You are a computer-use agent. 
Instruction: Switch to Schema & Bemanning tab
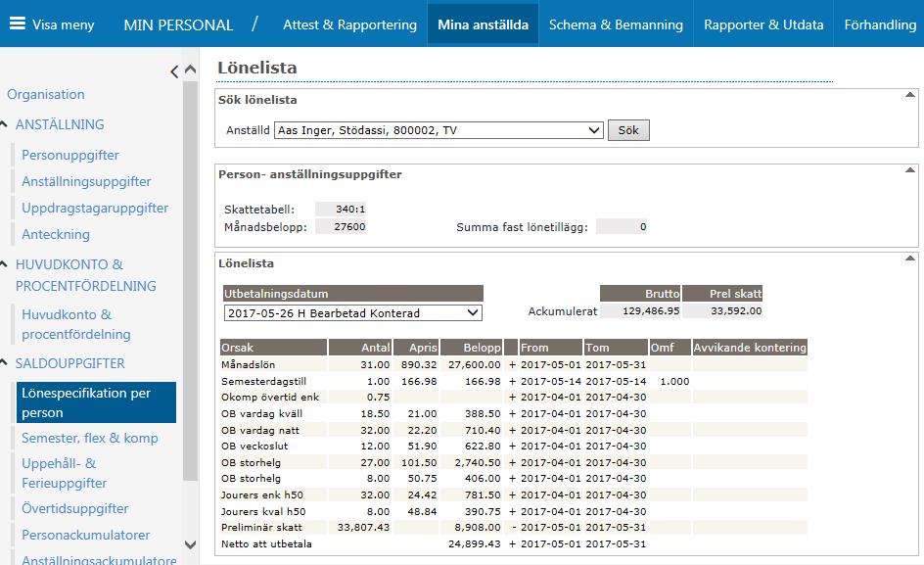pos(617,24)
